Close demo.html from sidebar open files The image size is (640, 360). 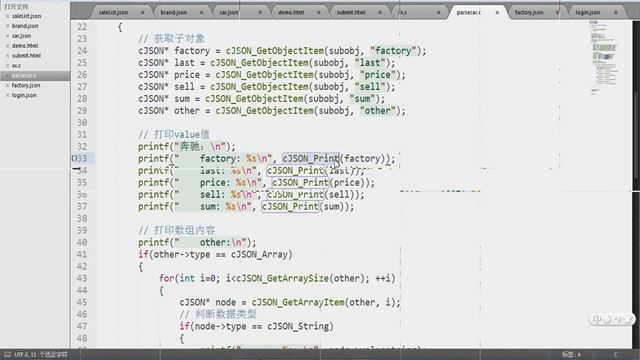tap(7, 46)
